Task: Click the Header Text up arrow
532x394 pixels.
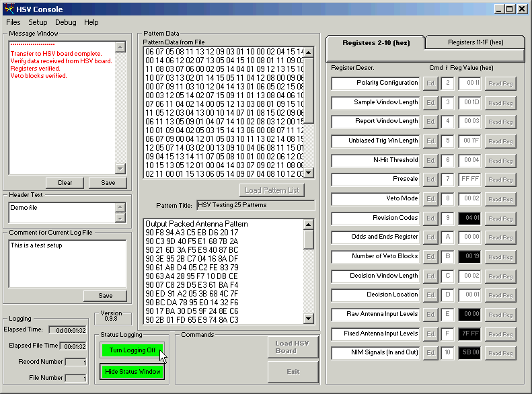Action: [x=120, y=208]
